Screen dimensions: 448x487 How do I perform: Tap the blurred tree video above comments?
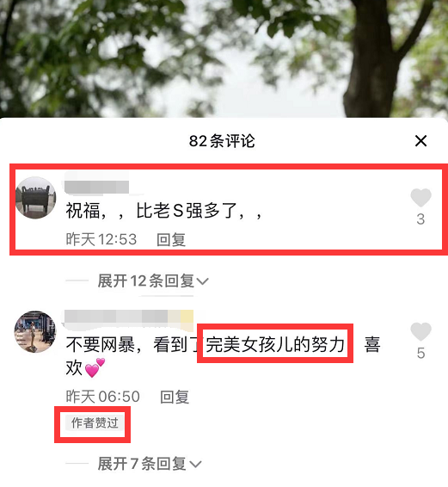click(x=224, y=59)
